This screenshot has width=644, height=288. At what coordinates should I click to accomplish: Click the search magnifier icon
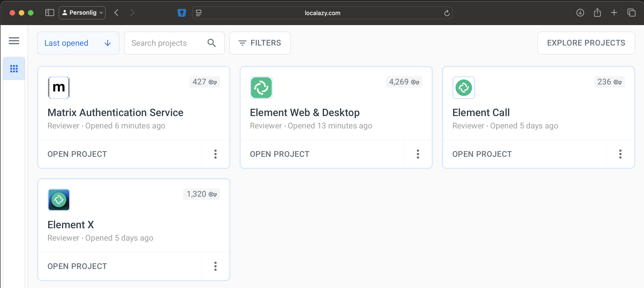[212, 43]
